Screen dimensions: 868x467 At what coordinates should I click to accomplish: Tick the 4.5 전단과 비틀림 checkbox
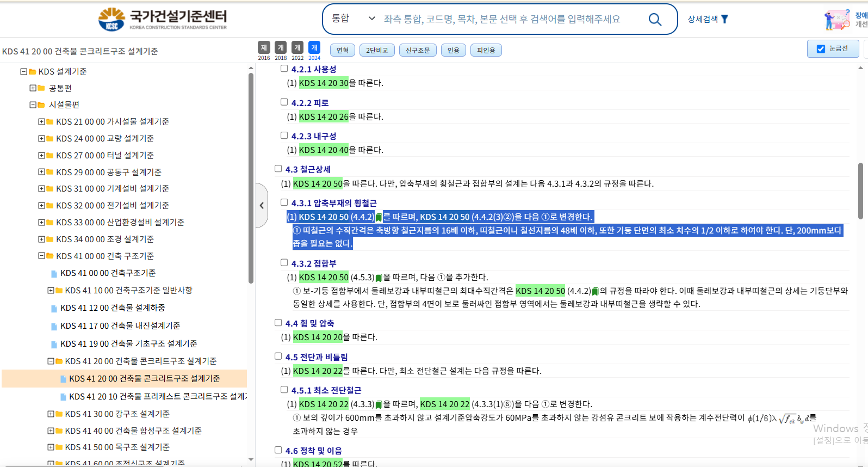[x=278, y=357]
